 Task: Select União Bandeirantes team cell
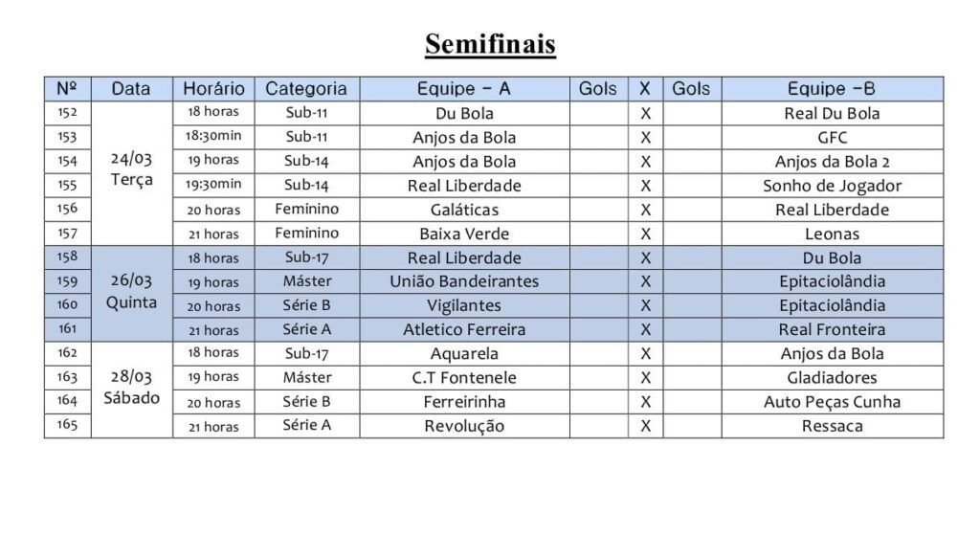tap(464, 281)
